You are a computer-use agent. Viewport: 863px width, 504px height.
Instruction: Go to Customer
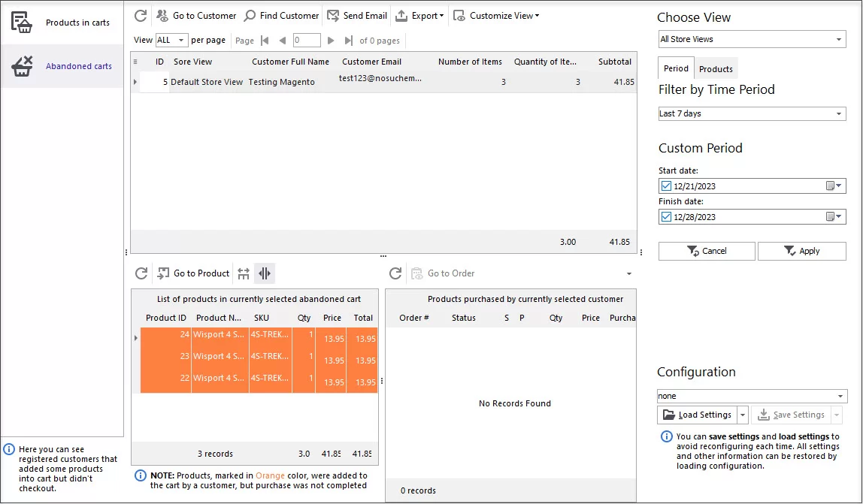pos(196,16)
